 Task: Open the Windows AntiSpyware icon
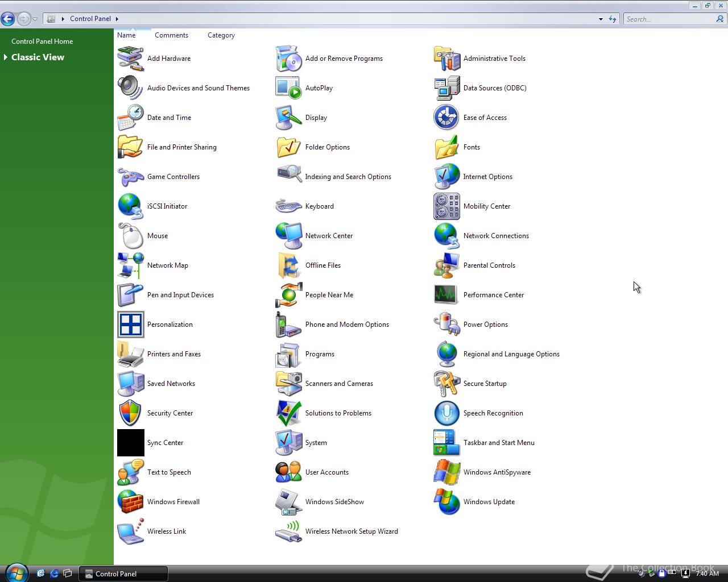coord(446,472)
